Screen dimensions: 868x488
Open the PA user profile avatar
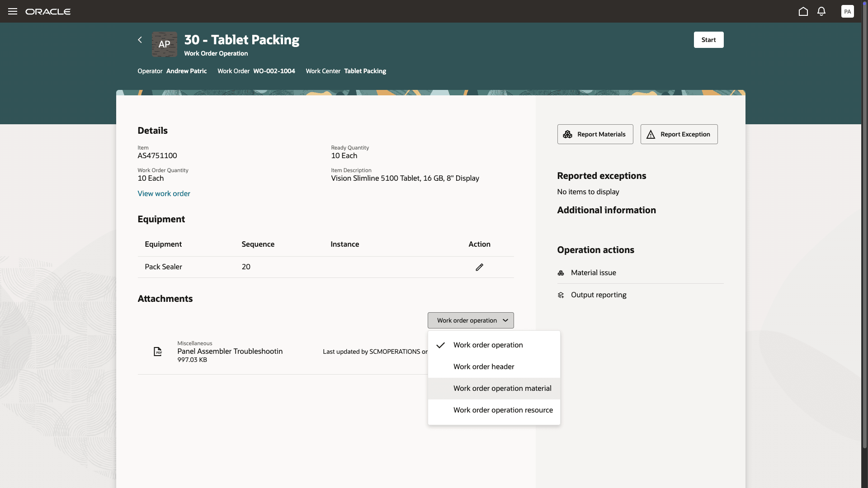click(x=848, y=11)
